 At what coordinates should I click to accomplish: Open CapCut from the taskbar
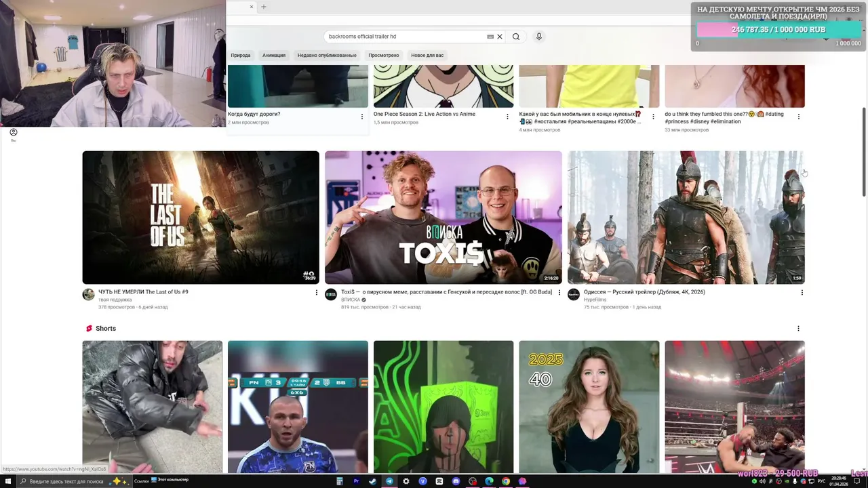439,481
